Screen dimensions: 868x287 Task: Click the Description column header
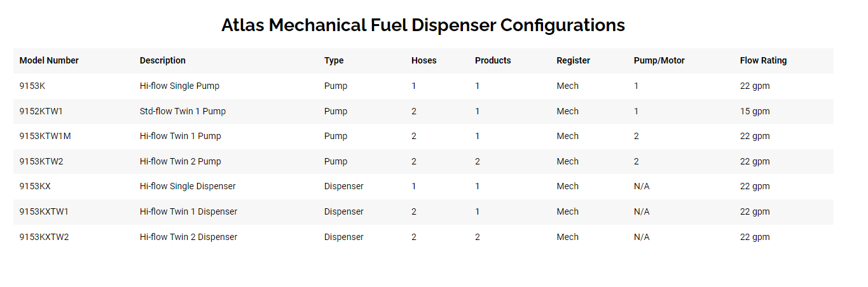coord(163,60)
